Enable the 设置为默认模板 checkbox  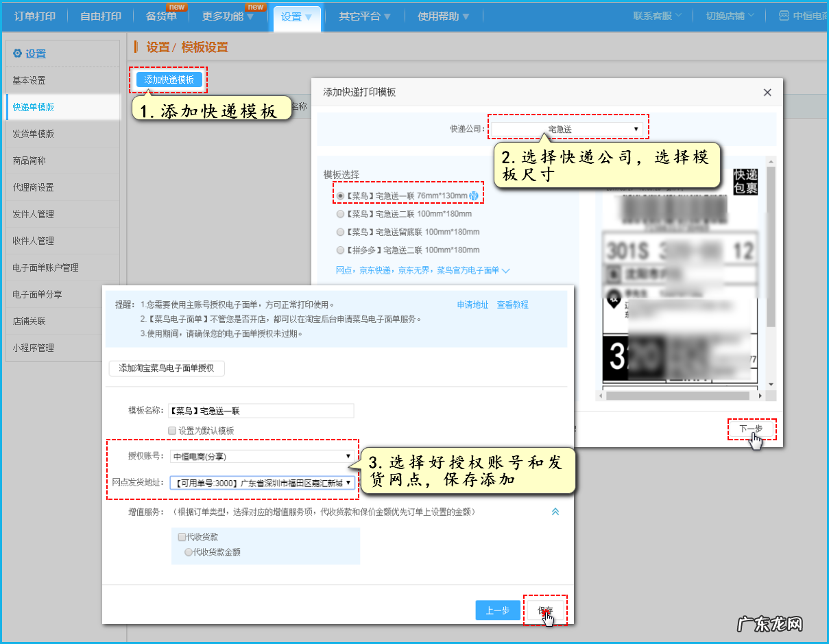tap(171, 430)
